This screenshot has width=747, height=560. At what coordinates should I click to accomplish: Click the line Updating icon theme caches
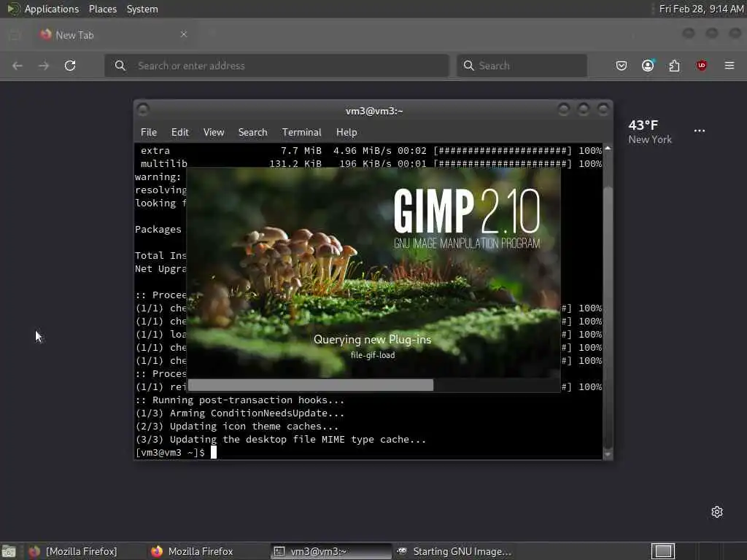coord(237,426)
